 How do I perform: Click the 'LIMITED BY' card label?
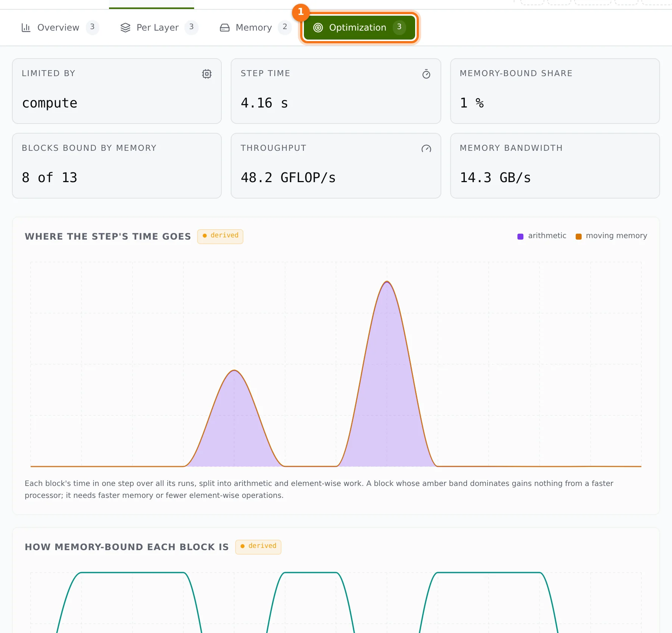pyautogui.click(x=49, y=74)
